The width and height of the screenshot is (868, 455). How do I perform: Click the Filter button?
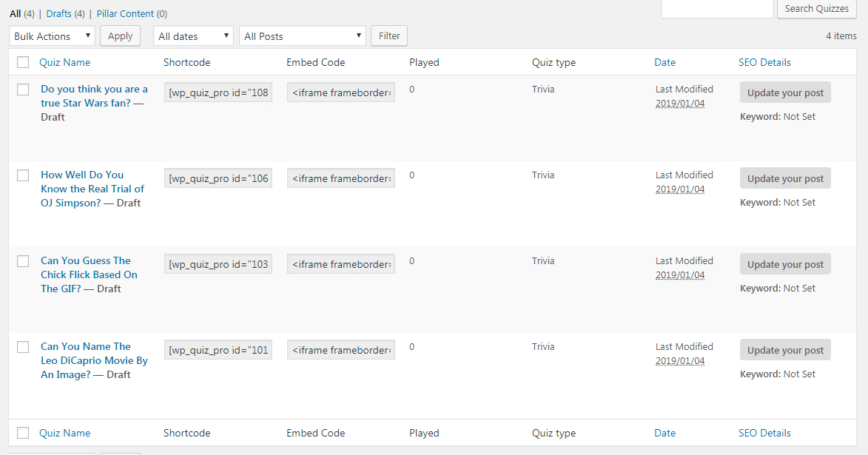pyautogui.click(x=389, y=36)
